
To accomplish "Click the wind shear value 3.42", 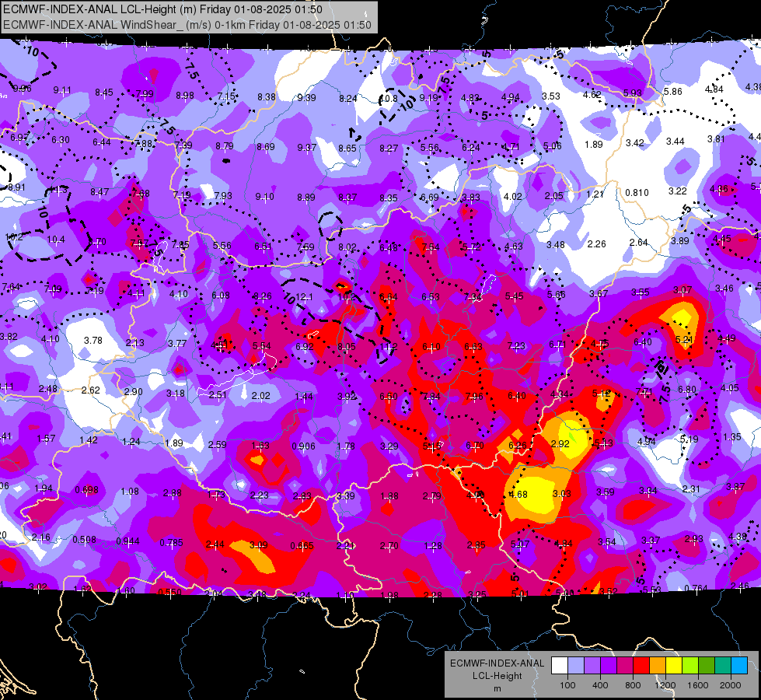I will click(x=635, y=143).
